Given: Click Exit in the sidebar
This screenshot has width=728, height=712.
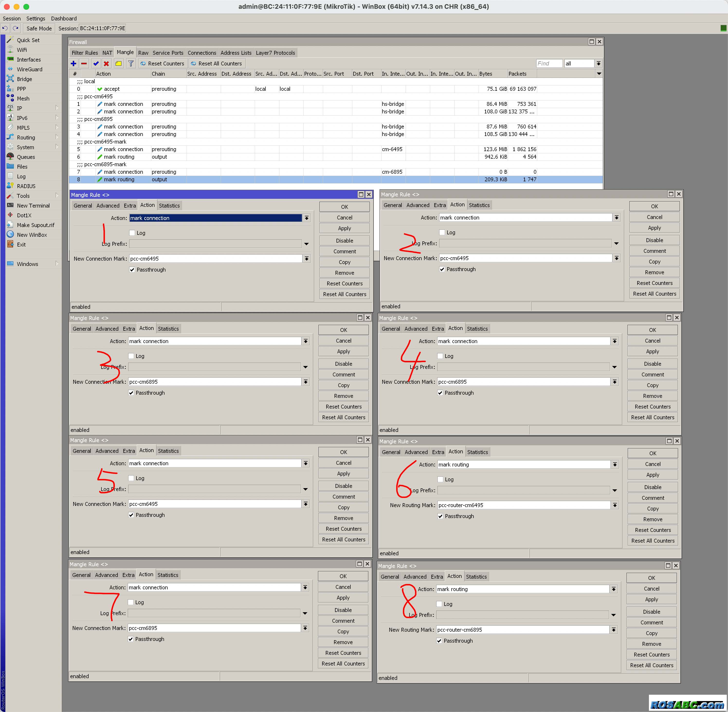Looking at the screenshot, I should 21,245.
